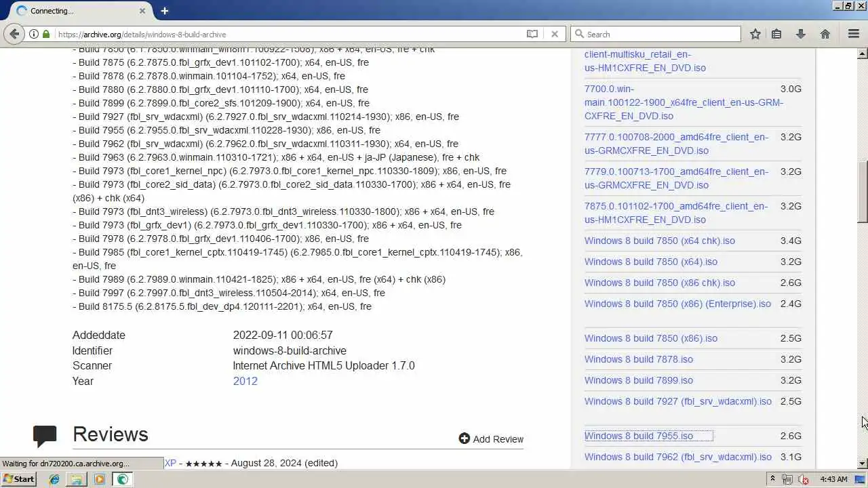The image size is (868, 488).
Task: Open 7779.0.100713-1700 amd64fre ISO link
Action: pos(677,178)
